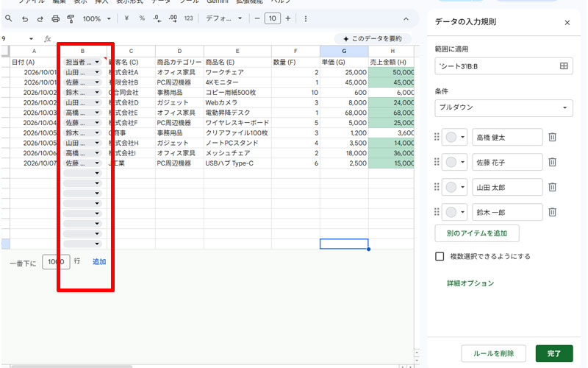Delete the 山田 太郎 dropdown item
Image resolution: width=588 pixels, height=368 pixels.
point(553,187)
